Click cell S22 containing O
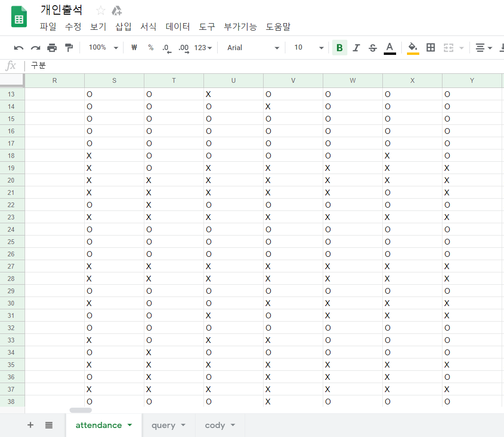The height and width of the screenshot is (437, 504). [x=114, y=205]
